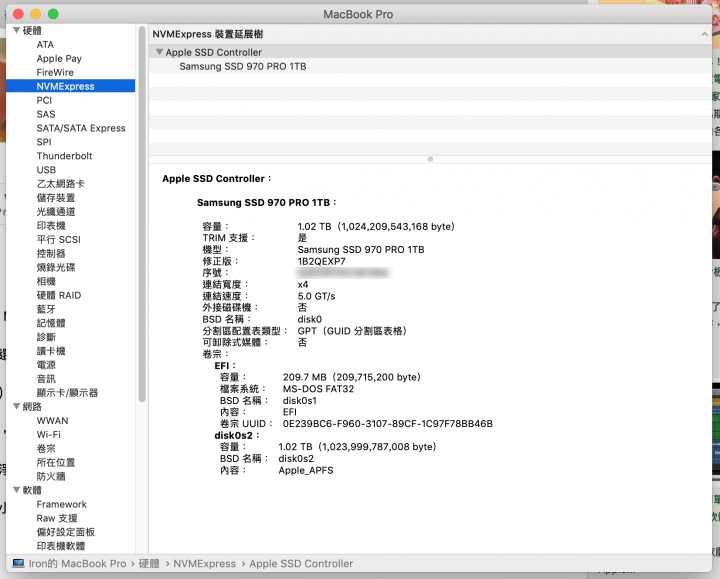Select Framework under 軟體
Image resolution: width=720 pixels, height=579 pixels.
pyautogui.click(x=62, y=504)
